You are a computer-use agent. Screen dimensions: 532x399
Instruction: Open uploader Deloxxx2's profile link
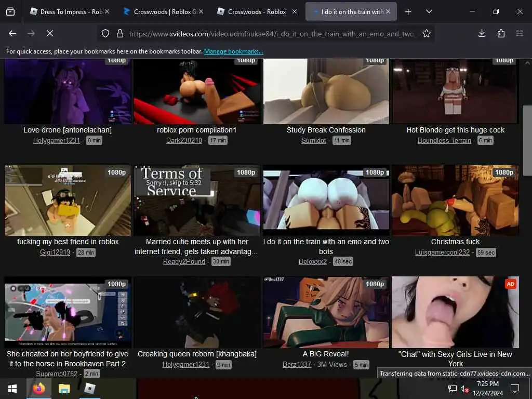(312, 262)
